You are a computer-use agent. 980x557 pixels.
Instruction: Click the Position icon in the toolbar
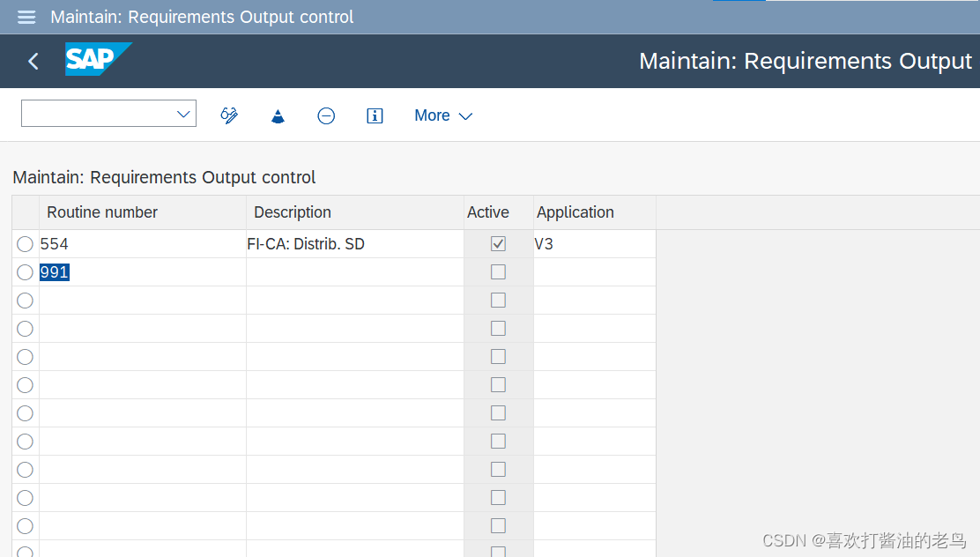click(278, 115)
